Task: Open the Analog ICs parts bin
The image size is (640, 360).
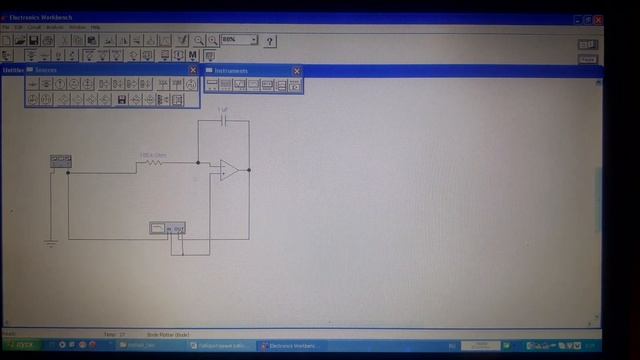Action: [x=89, y=55]
